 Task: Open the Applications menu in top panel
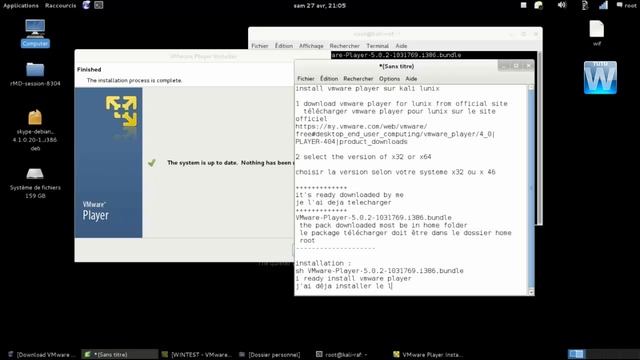tap(21, 6)
